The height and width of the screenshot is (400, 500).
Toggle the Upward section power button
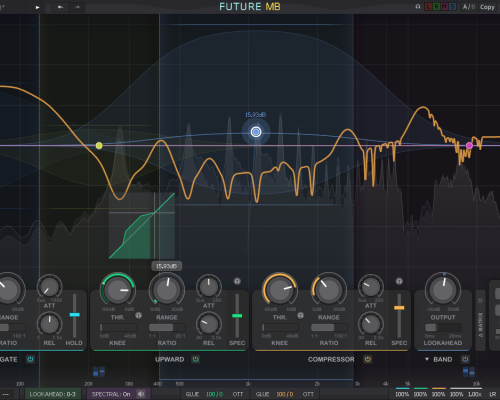click(x=195, y=359)
